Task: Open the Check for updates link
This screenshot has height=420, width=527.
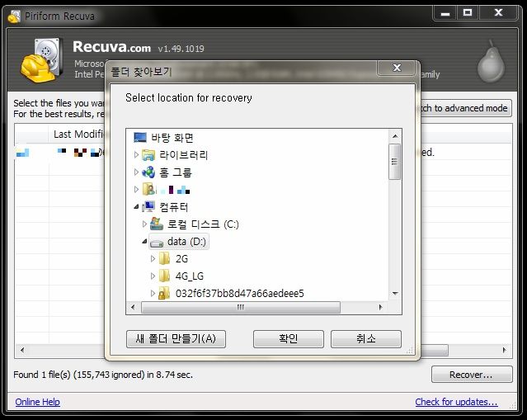Action: (456, 402)
